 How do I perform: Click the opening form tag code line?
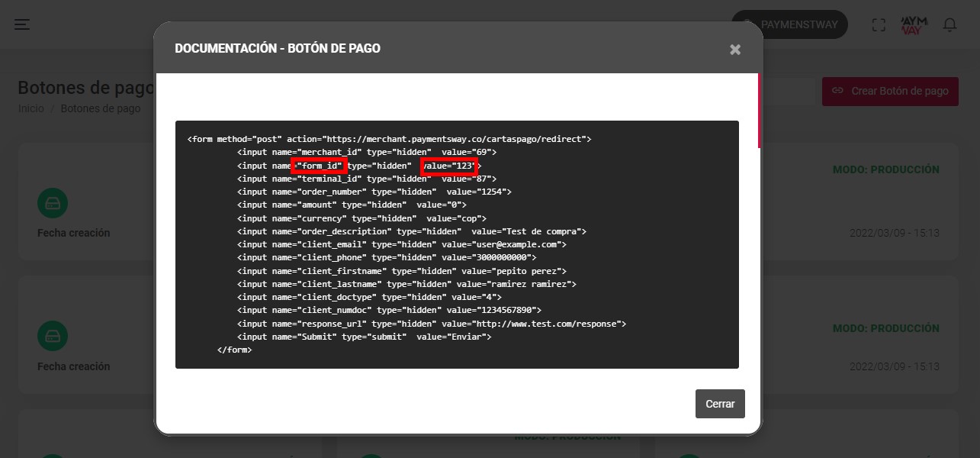click(389, 140)
